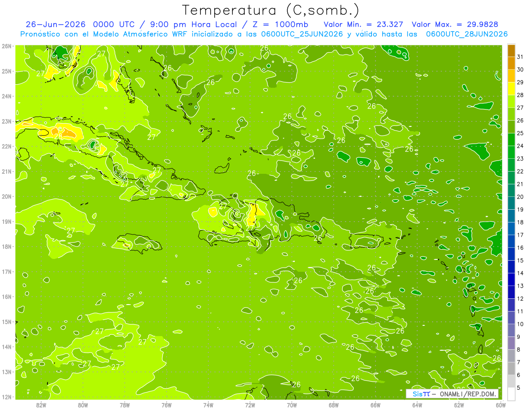Click the yellow legend swatch between 28 and 29
Viewport: 532px width, 411px height.
pyautogui.click(x=511, y=89)
